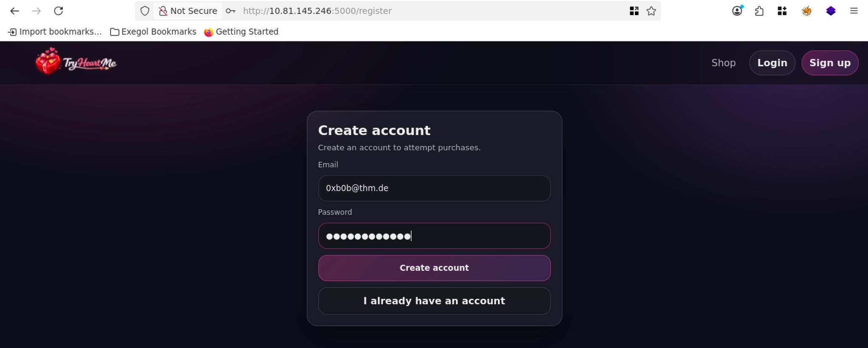Image resolution: width=868 pixels, height=348 pixels.
Task: Focus the Email input field
Action: point(434,188)
